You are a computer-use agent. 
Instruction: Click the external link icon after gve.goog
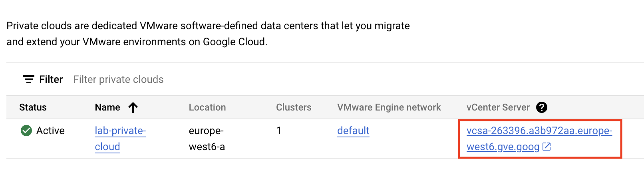coord(547,147)
